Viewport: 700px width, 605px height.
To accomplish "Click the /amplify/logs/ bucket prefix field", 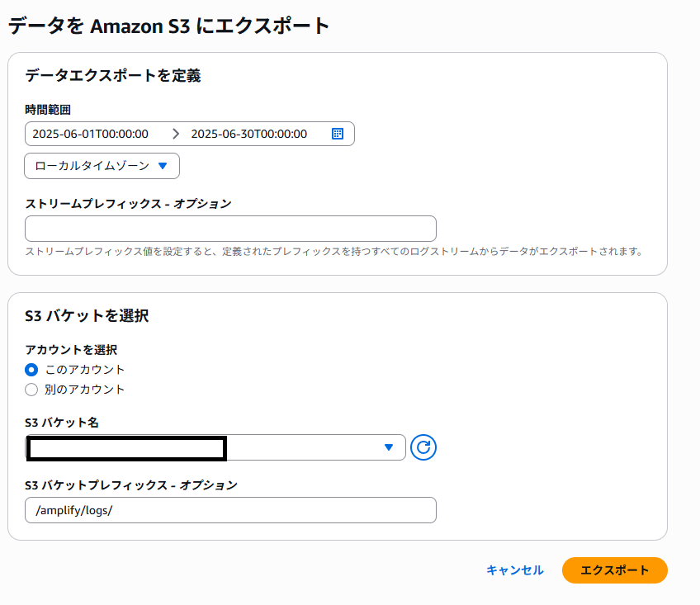I will (230, 510).
